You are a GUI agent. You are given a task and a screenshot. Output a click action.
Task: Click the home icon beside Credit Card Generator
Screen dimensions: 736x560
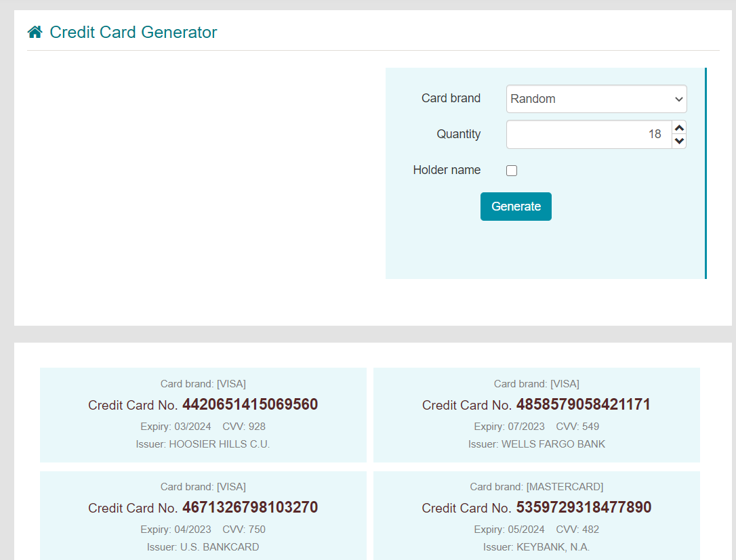pyautogui.click(x=35, y=32)
